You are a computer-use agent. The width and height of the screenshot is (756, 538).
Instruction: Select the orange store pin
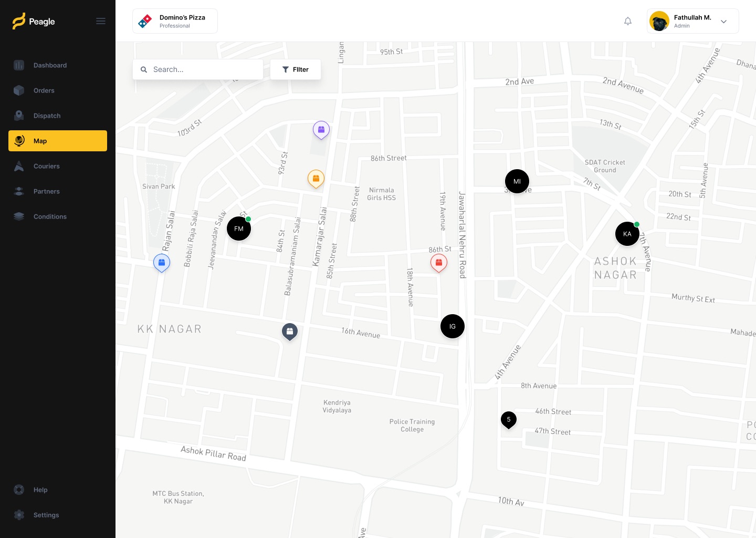click(316, 179)
